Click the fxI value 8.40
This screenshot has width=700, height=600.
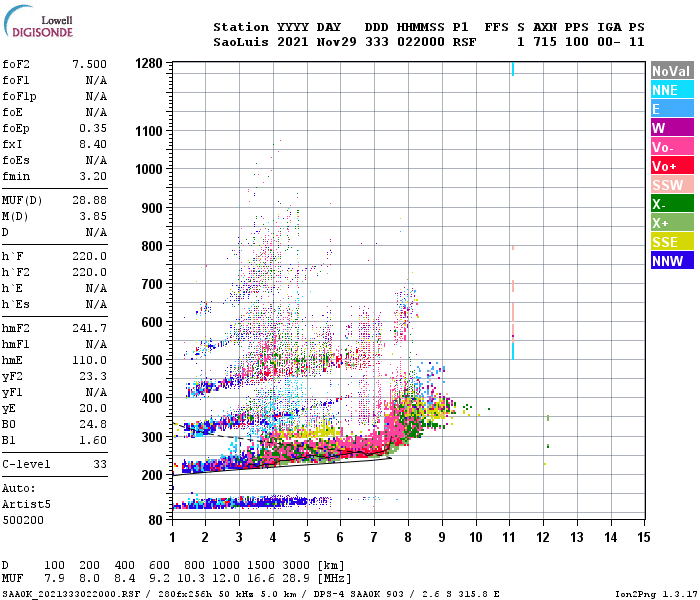[93, 145]
